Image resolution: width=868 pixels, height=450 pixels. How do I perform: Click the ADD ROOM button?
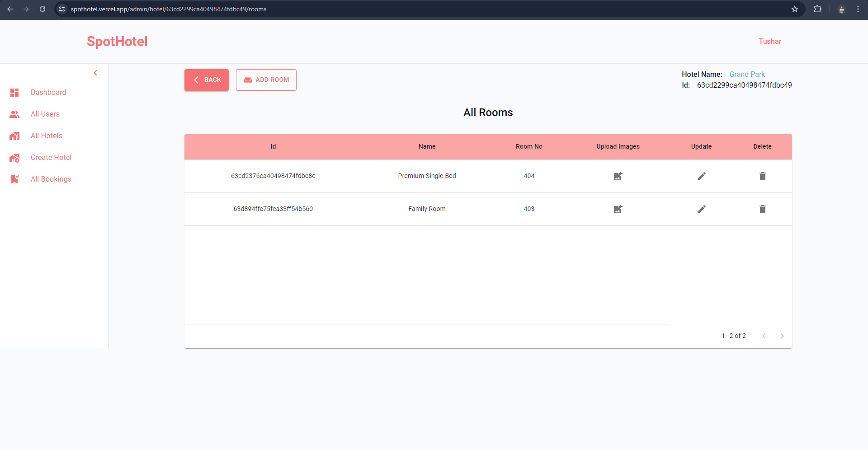(266, 80)
